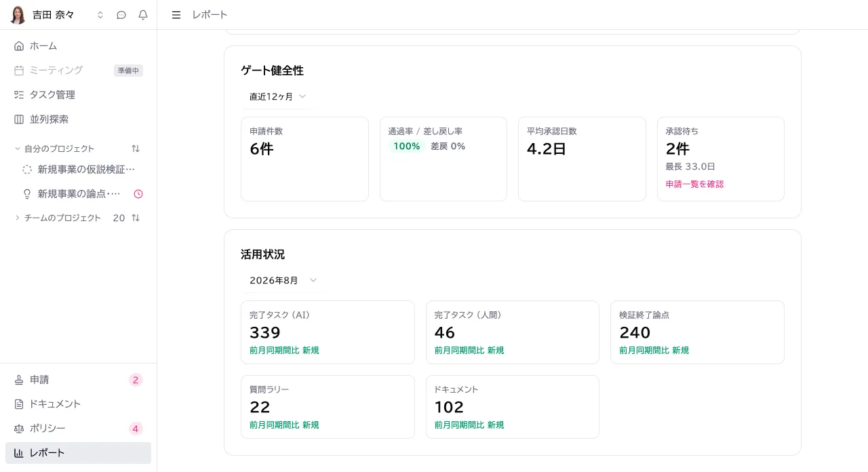Open 並列探索 in the sidebar

(78, 119)
